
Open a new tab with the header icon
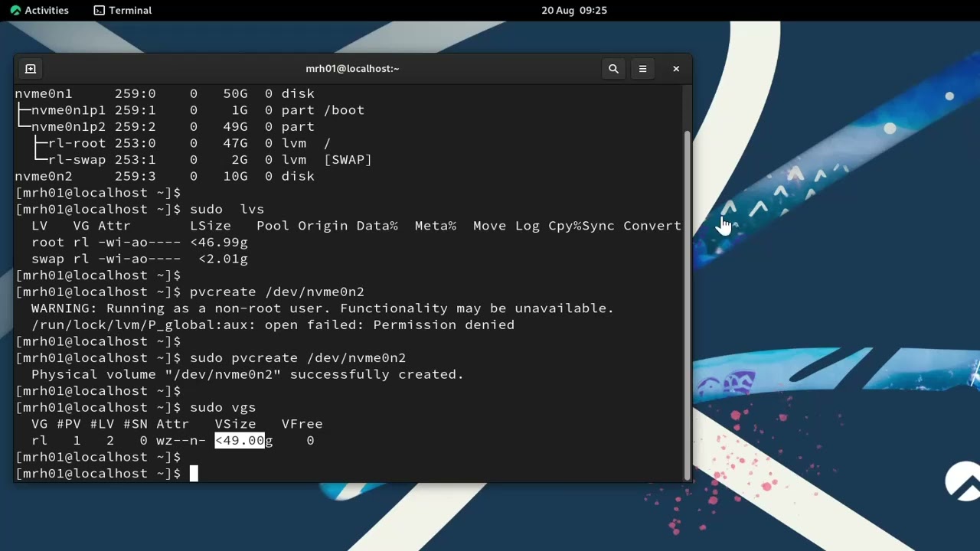click(x=31, y=69)
